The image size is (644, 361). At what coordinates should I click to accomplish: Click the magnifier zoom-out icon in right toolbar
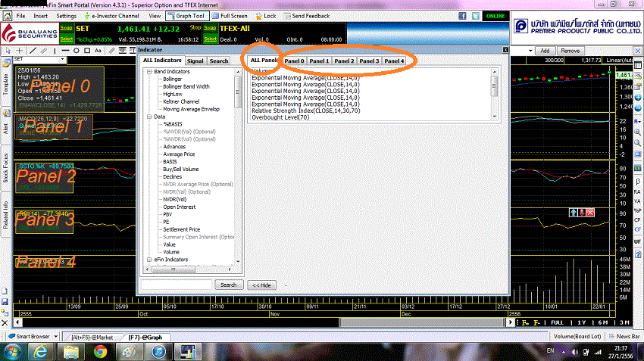coord(638,143)
